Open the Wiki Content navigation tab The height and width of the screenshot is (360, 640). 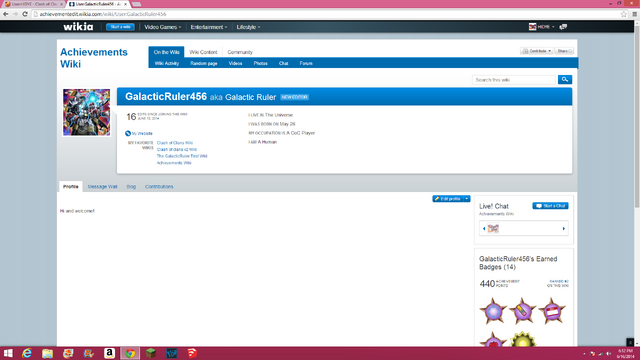pyautogui.click(x=203, y=52)
